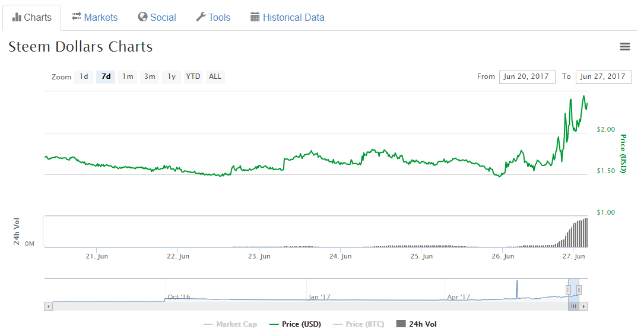Click the $2.00 price axis label
The width and height of the screenshot is (644, 332).
tap(606, 130)
